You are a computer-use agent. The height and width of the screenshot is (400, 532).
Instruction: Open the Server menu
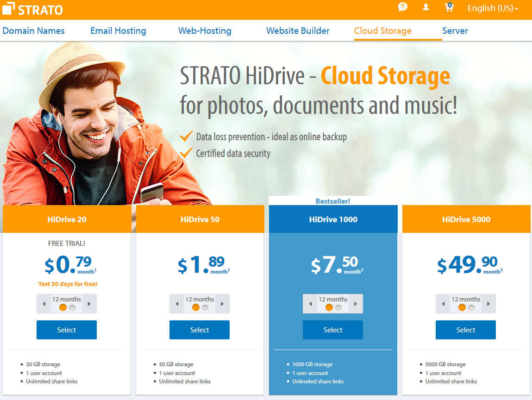(x=455, y=31)
